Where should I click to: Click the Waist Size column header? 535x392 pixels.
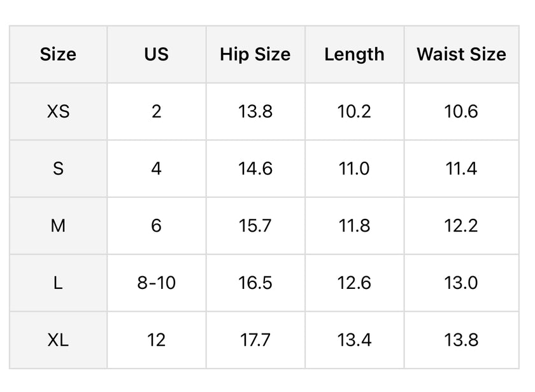tap(461, 54)
